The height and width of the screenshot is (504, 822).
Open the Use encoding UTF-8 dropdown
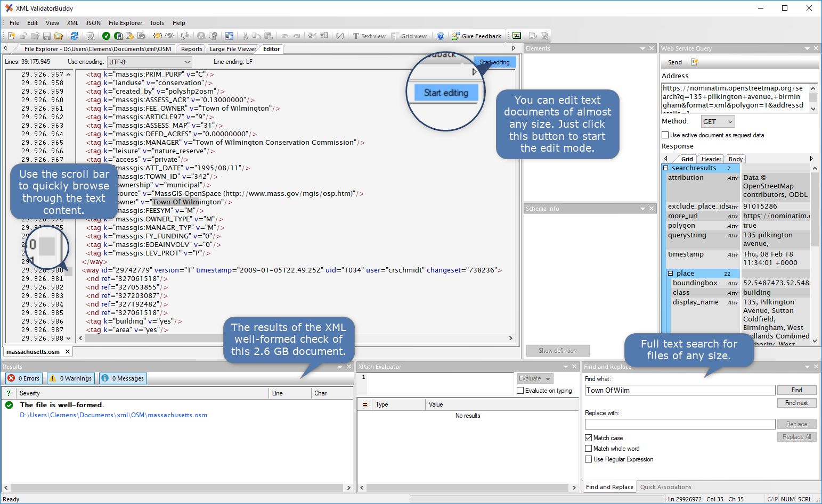149,62
